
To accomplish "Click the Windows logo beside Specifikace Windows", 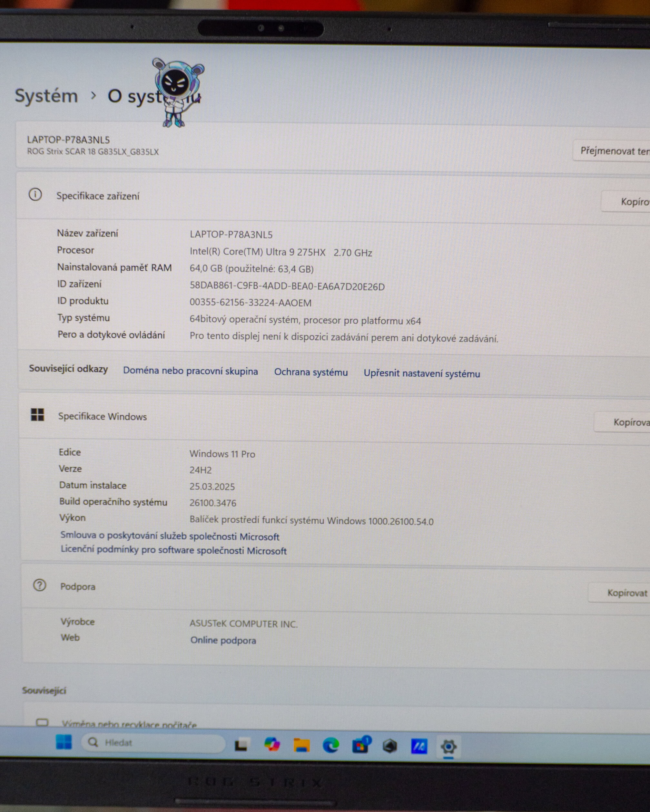I will [37, 415].
